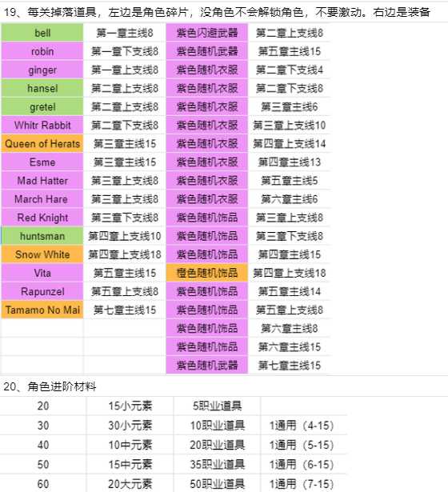Select '第二章上支线8' in the hansel row
This screenshot has width=448, height=492.
point(125,88)
